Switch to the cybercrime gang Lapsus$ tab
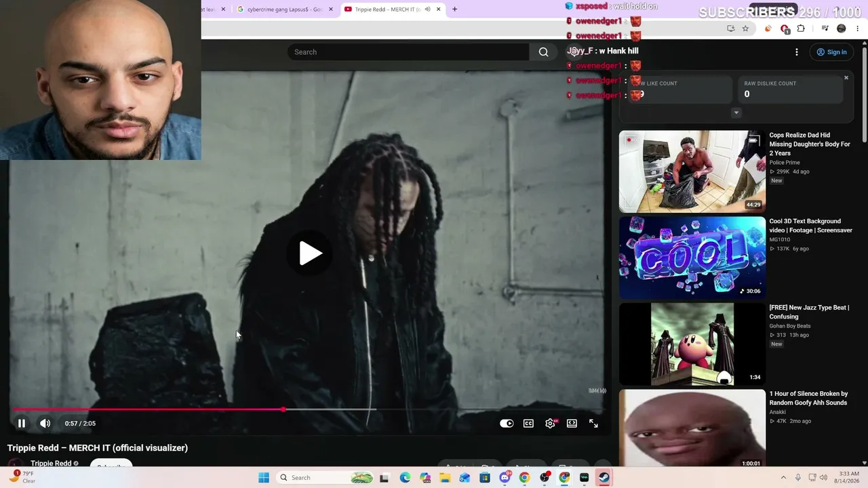This screenshot has height=488, width=868. tap(283, 9)
